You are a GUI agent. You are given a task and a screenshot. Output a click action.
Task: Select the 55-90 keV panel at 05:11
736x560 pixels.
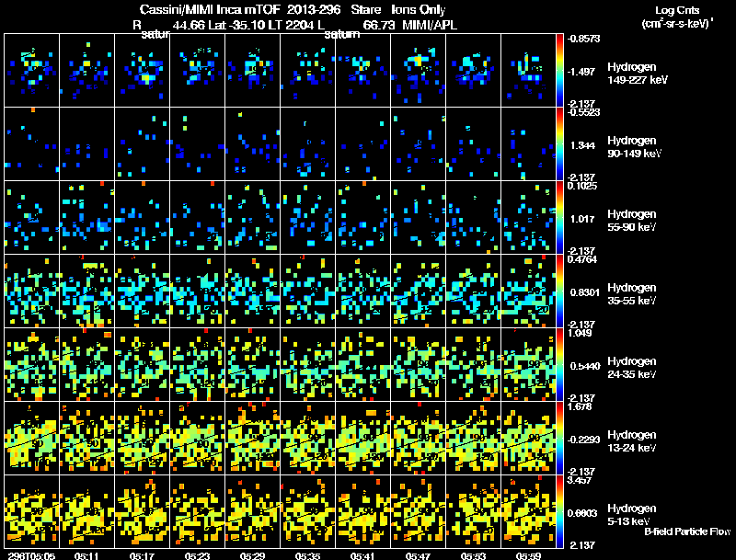(x=86, y=218)
